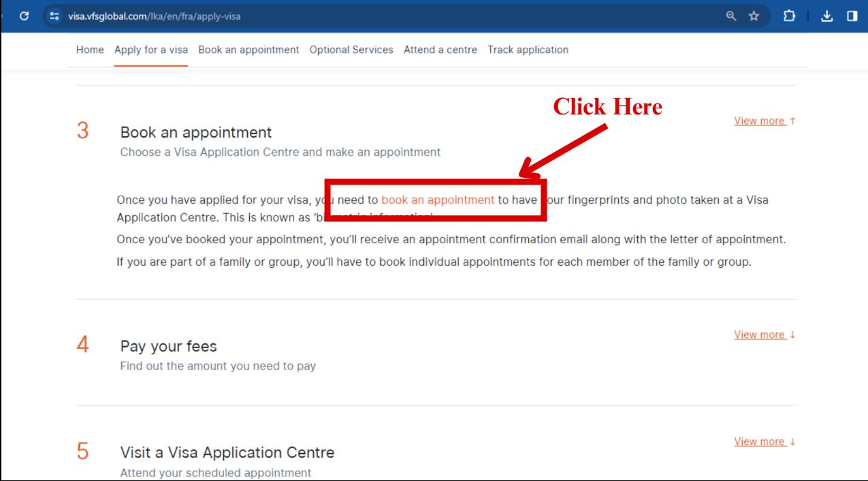Reload the page with the refresh icon
Viewport: 868px width, 481px height.
[25, 16]
